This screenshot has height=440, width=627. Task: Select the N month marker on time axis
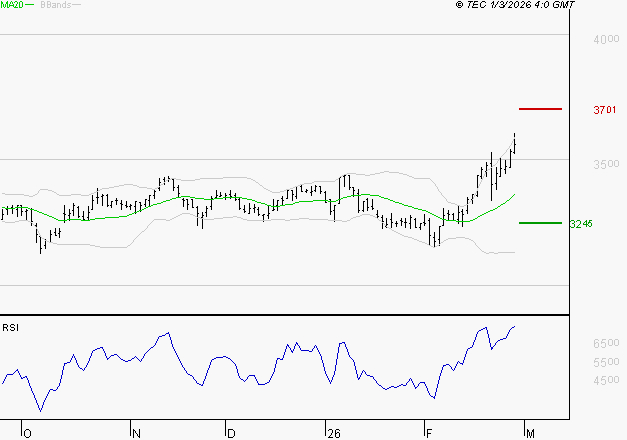(x=134, y=434)
